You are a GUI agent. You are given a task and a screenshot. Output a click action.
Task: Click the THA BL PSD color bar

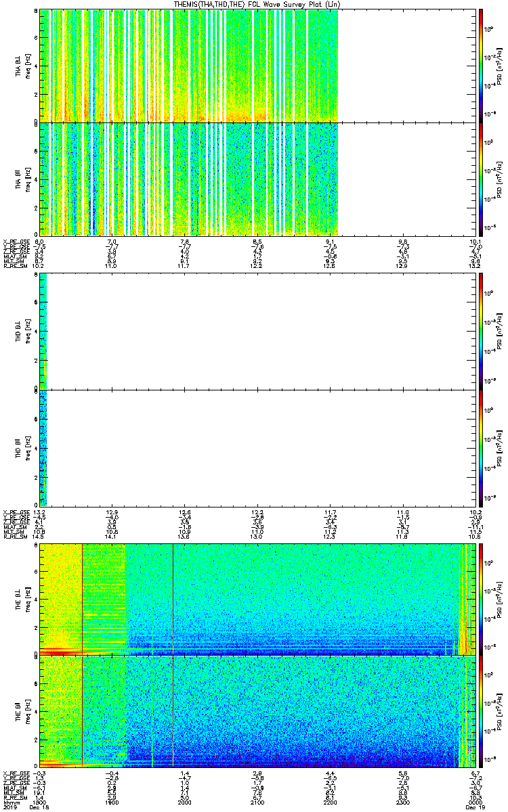point(482,66)
